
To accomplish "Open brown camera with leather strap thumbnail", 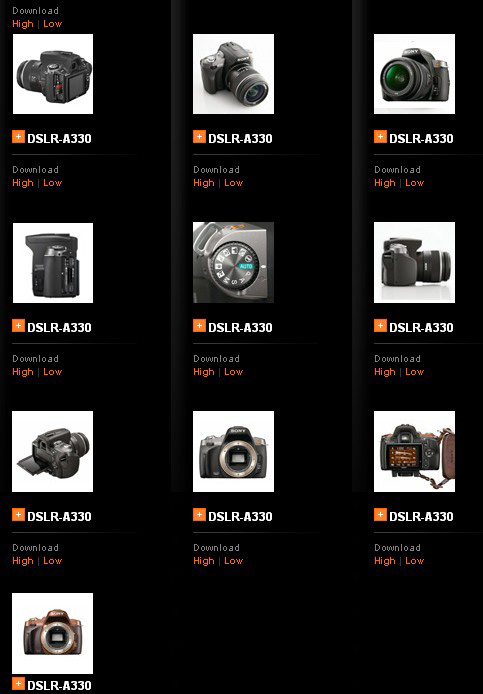I will [x=414, y=451].
